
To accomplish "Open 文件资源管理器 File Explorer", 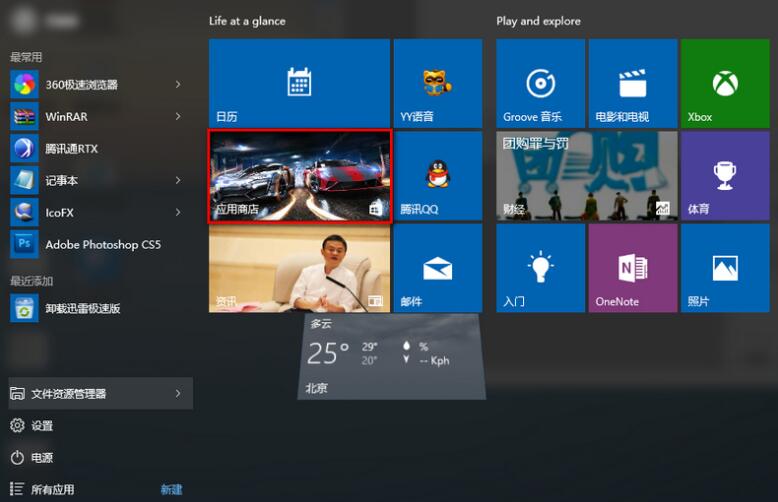I will pyautogui.click(x=101, y=393).
